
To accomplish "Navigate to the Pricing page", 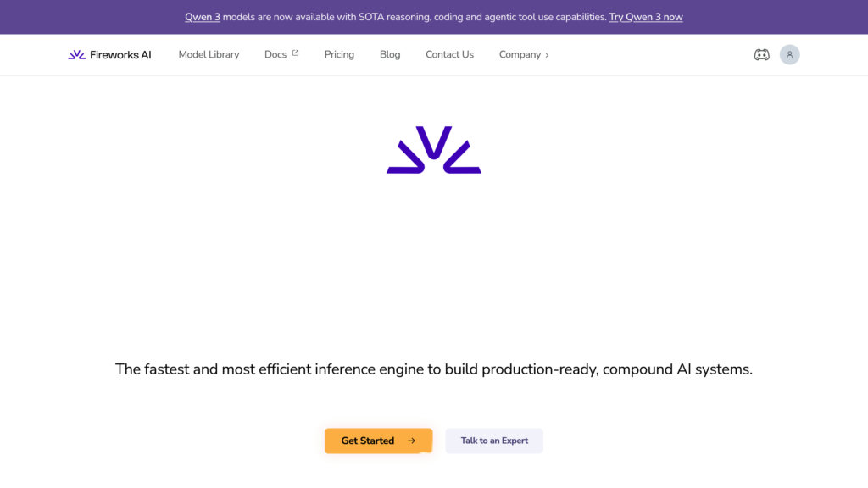I will click(339, 55).
